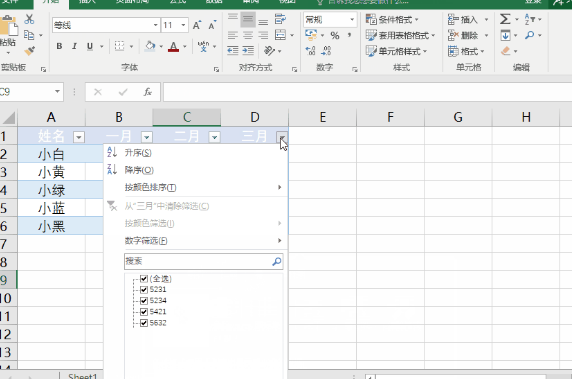Open Sort and Filter icon
Image resolution: width=572 pixels, height=379 pixels.
point(530,19)
